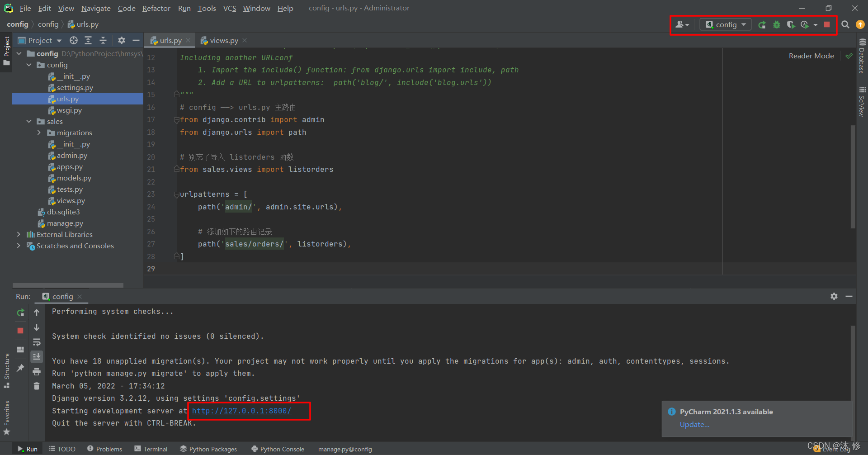Open manage.py@config tool window
Screen dimensions: 868x455
pyautogui.click(x=345, y=449)
